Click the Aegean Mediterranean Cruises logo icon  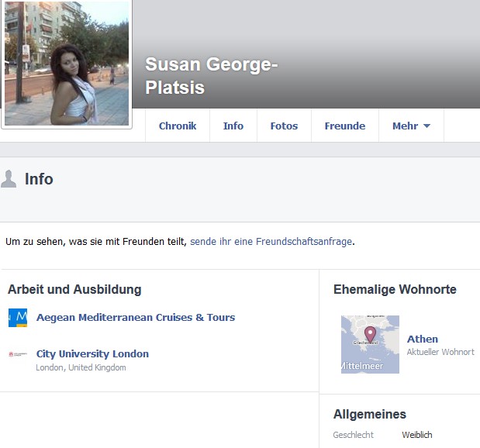tap(18, 318)
